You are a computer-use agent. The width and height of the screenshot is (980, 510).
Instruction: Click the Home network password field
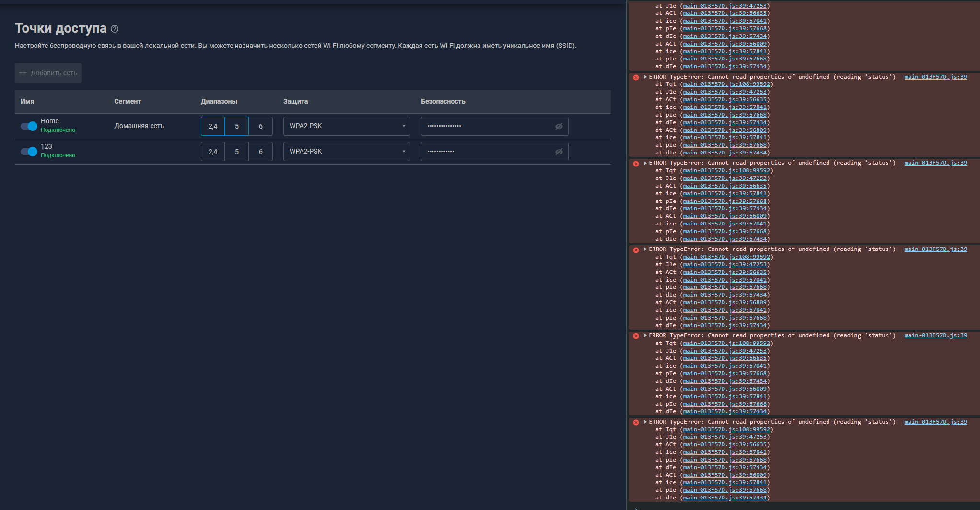[484, 126]
